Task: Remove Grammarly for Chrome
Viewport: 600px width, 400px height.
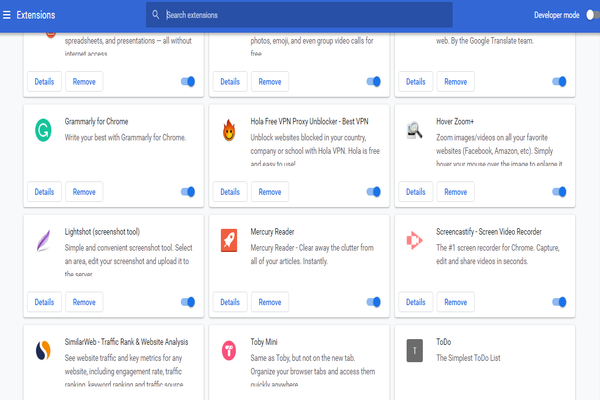Action: (x=84, y=192)
